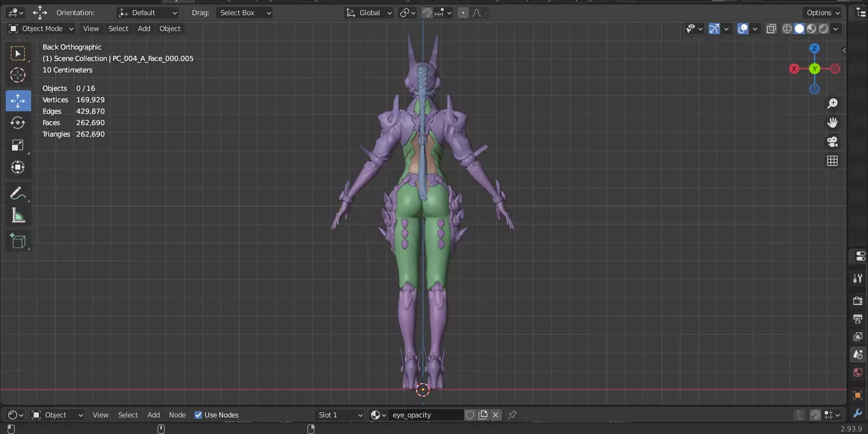Select the Transform tool

(x=18, y=167)
